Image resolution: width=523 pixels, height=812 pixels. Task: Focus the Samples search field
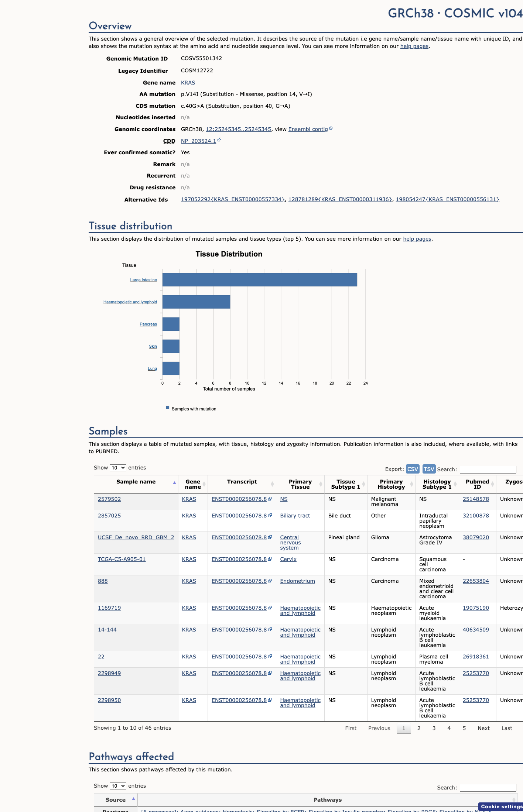coord(488,469)
